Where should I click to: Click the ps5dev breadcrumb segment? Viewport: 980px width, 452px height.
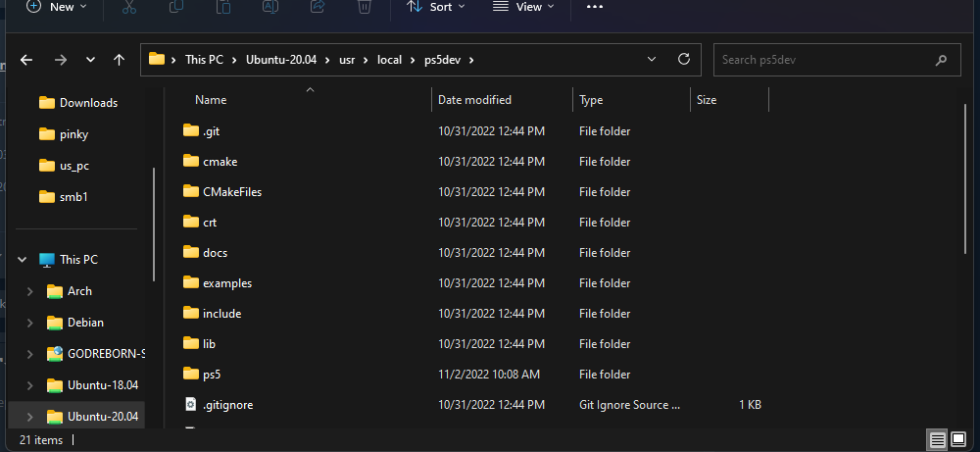[x=442, y=60]
